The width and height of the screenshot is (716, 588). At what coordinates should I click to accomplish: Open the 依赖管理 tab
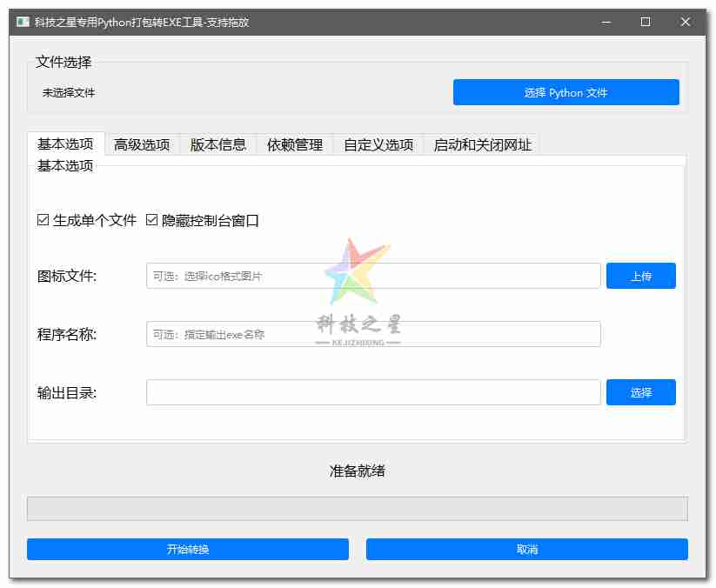pyautogui.click(x=295, y=144)
